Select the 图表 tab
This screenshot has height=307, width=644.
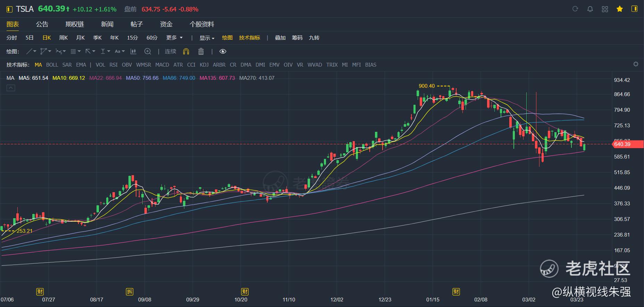tap(13, 24)
